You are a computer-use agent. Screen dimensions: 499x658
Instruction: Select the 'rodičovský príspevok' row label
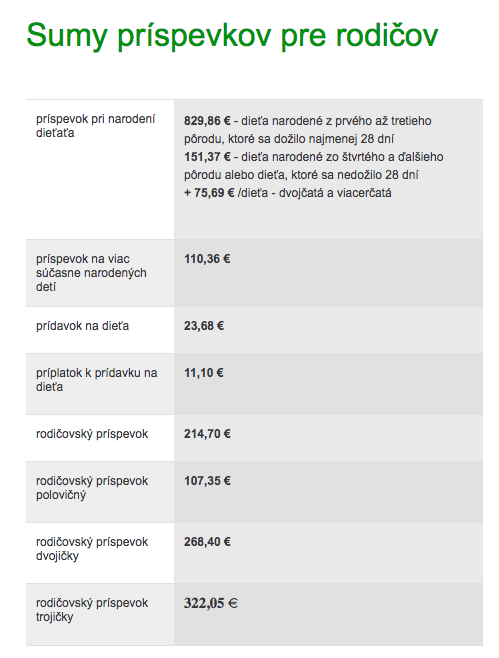point(92,434)
